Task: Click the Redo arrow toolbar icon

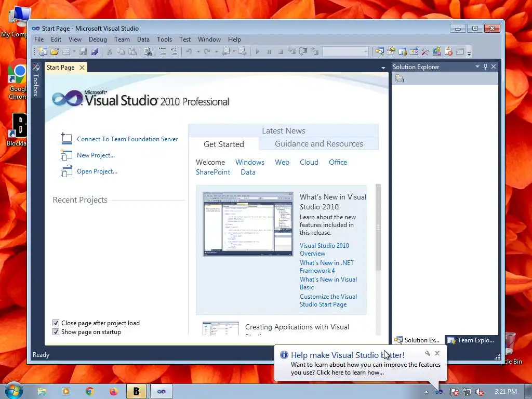Action: click(x=207, y=51)
